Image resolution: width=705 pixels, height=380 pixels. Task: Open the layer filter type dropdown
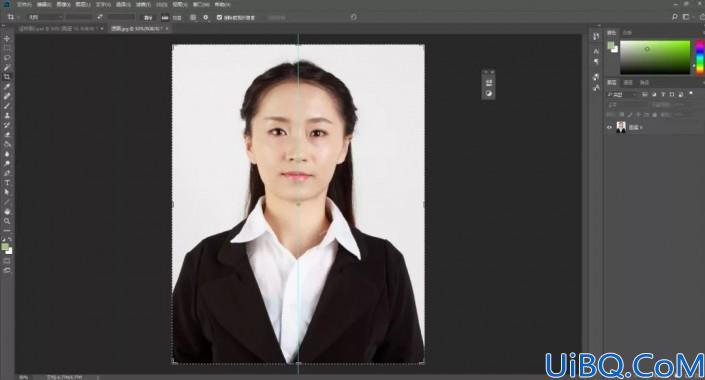tap(623, 94)
